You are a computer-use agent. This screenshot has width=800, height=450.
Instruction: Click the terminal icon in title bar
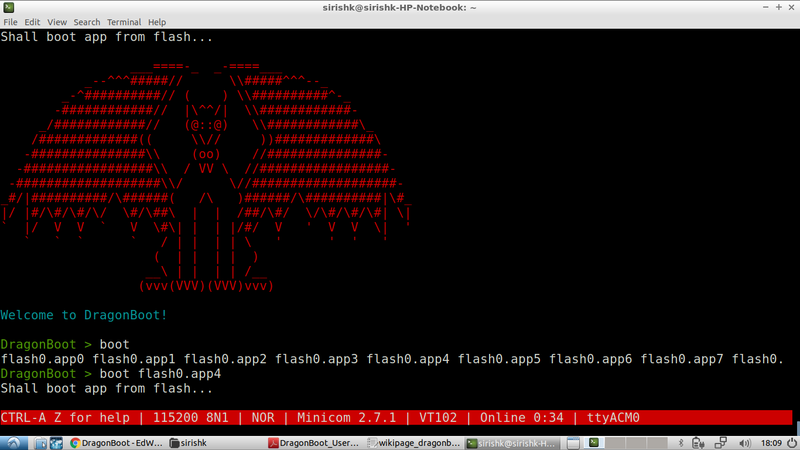coord(8,7)
